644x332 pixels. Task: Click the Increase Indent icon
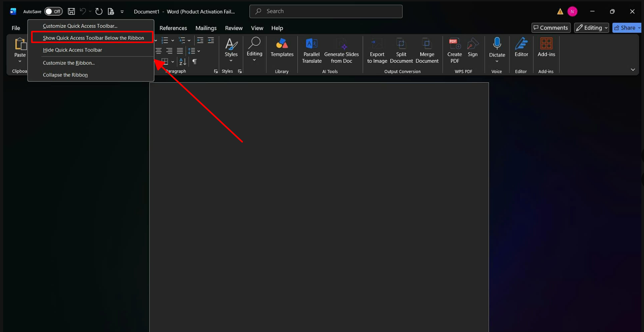211,40
